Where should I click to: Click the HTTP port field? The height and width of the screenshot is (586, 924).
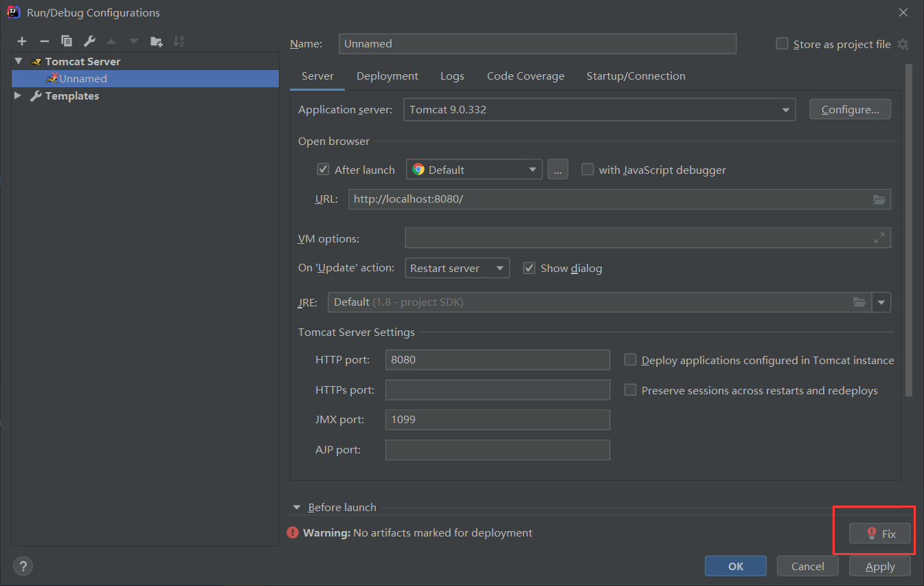(x=497, y=359)
